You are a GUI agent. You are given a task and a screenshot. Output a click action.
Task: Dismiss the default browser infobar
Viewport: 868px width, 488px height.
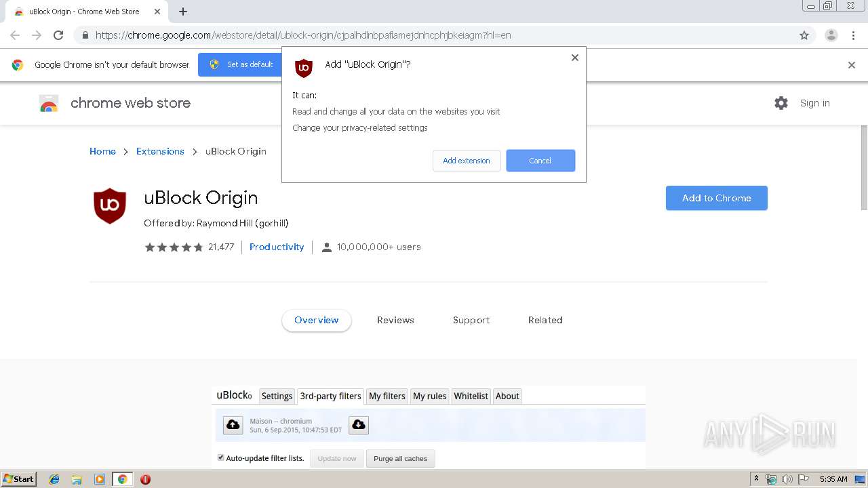(x=852, y=65)
